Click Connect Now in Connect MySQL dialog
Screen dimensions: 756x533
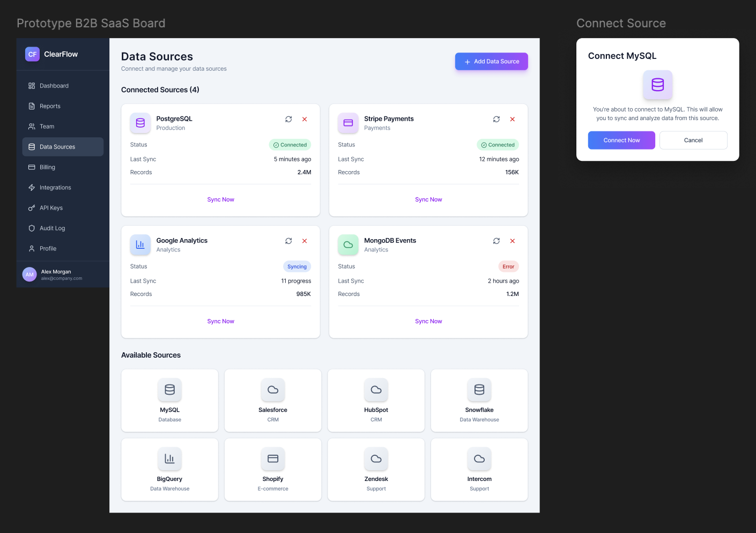pos(621,140)
